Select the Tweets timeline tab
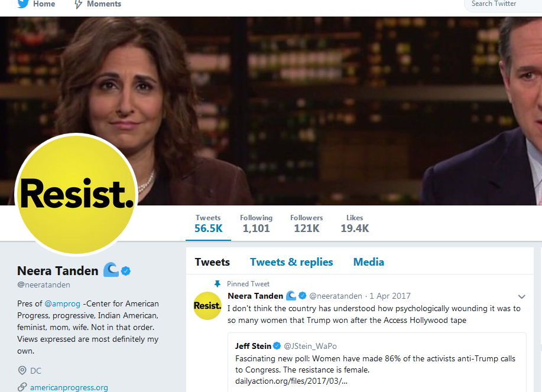 pyautogui.click(x=212, y=262)
